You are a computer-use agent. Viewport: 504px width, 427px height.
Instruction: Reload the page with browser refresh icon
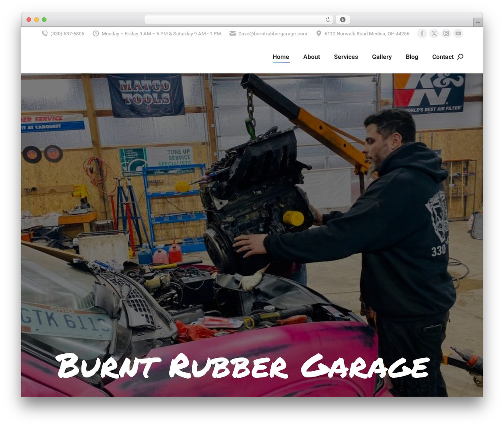[328, 20]
